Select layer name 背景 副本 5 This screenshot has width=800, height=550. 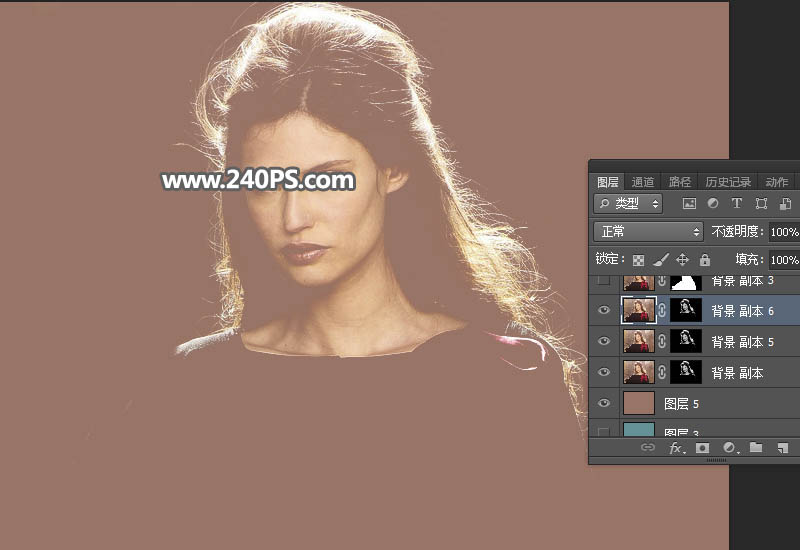[743, 342]
